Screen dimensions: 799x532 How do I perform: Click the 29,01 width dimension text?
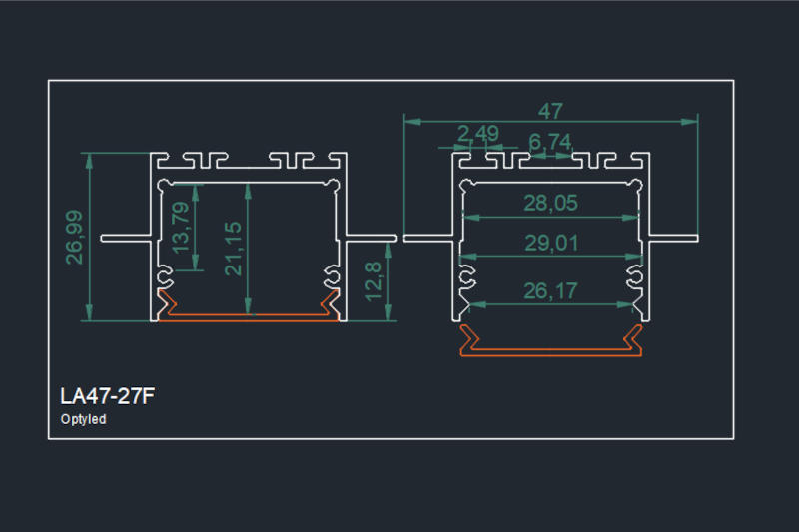[550, 243]
